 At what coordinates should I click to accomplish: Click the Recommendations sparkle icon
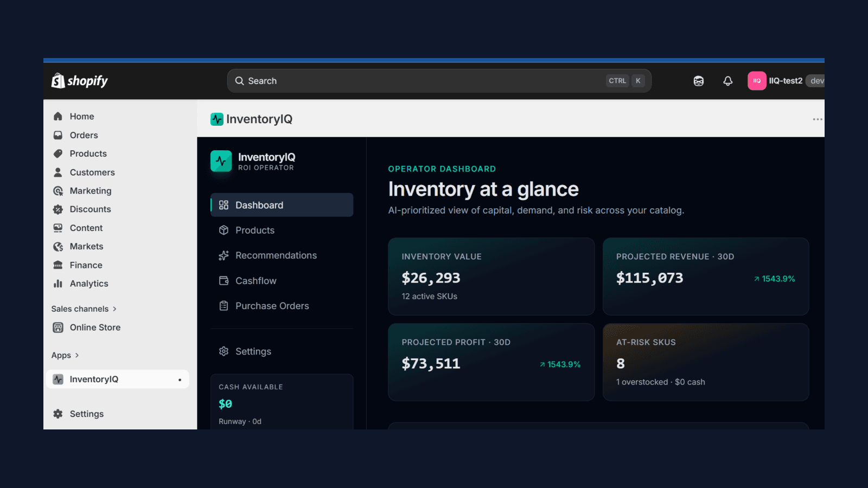coord(224,255)
